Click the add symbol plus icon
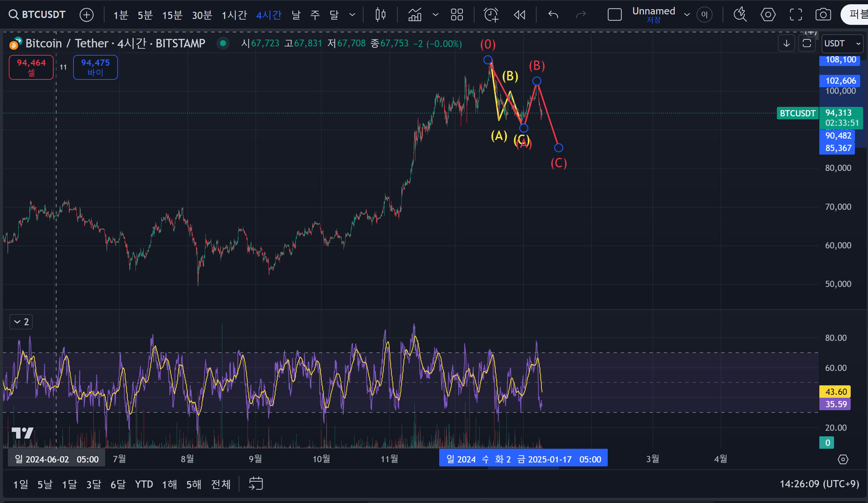Image resolution: width=868 pixels, height=503 pixels. pyautogui.click(x=87, y=15)
